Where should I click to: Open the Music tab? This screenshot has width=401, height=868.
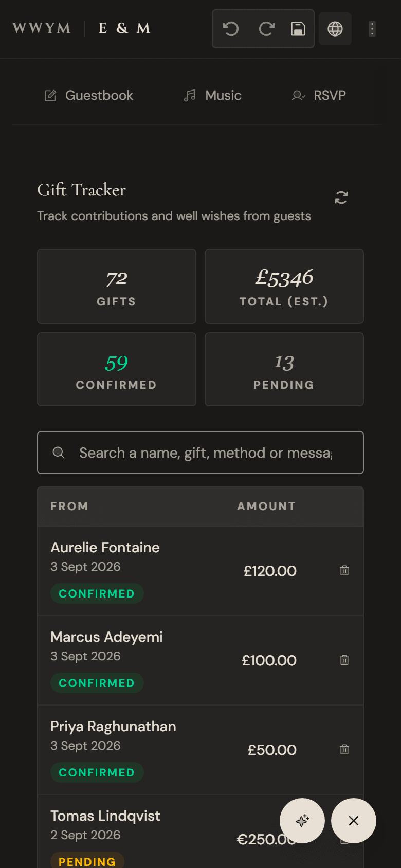[213, 95]
